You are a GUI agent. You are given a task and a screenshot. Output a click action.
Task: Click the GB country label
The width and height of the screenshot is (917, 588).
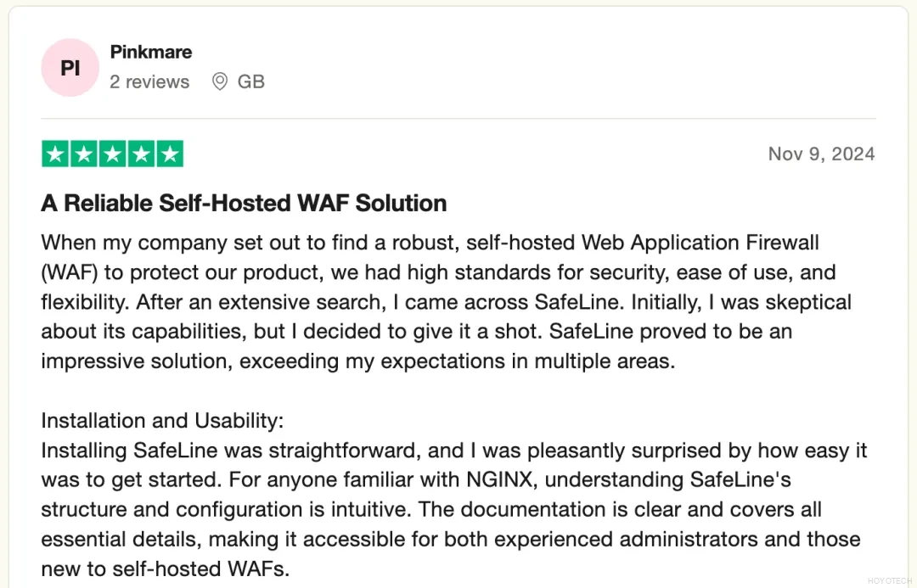point(251,81)
